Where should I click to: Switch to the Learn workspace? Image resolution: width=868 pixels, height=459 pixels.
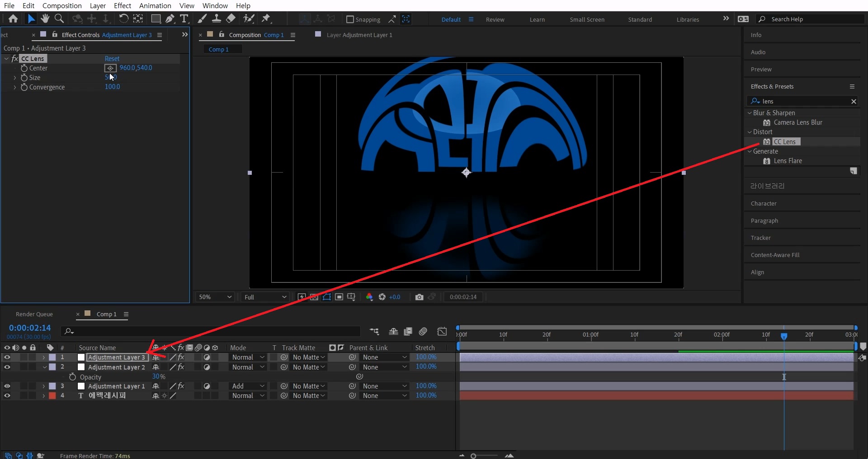point(537,19)
